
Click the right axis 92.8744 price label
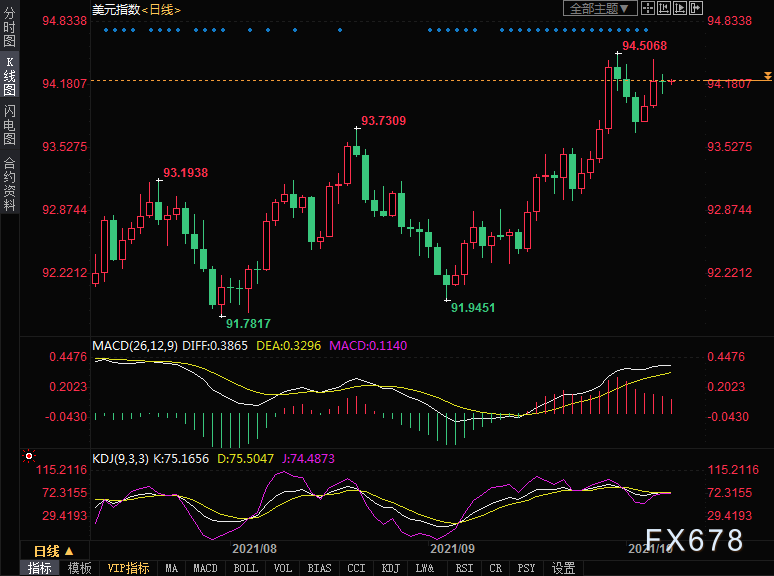coord(730,210)
